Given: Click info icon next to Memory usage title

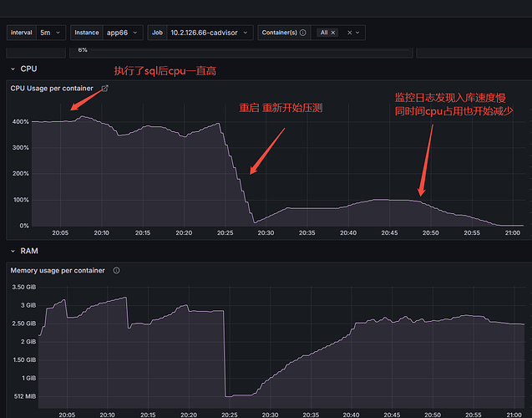Looking at the screenshot, I should click(116, 270).
